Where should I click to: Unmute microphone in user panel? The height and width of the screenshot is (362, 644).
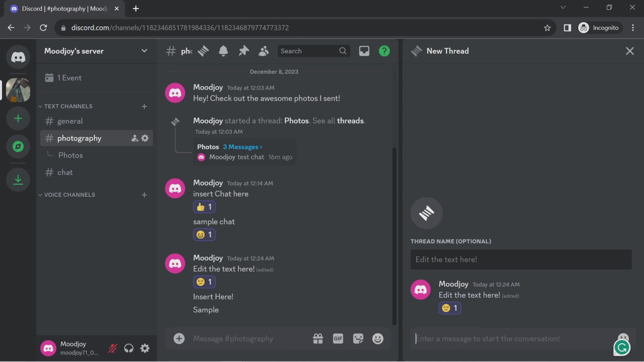click(x=113, y=348)
